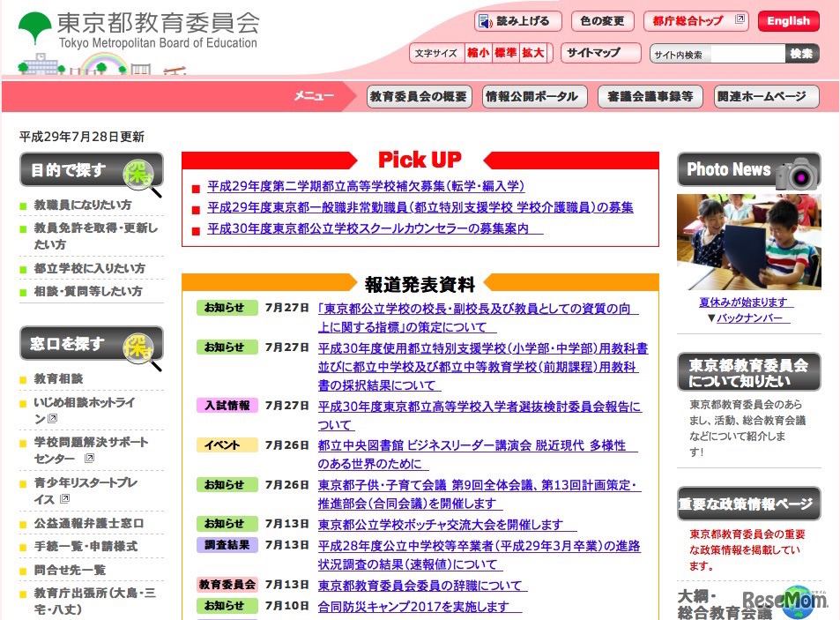The image size is (840, 620).
Task: Open 情報公開ポータル menu item
Action: (534, 96)
